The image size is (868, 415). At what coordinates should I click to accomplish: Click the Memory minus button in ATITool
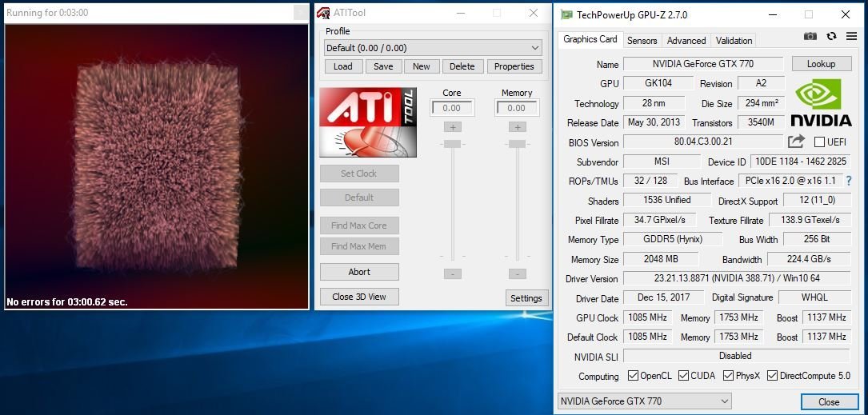517,274
